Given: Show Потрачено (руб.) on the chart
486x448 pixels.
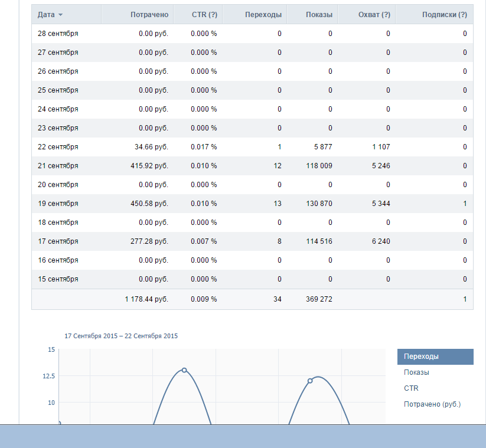Looking at the screenshot, I should click(x=432, y=404).
